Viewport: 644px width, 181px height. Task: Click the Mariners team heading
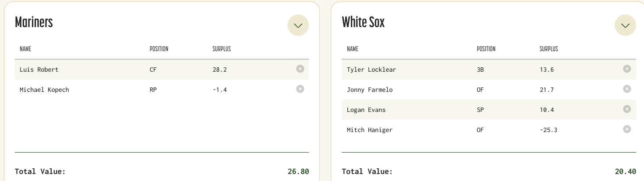pos(34,22)
